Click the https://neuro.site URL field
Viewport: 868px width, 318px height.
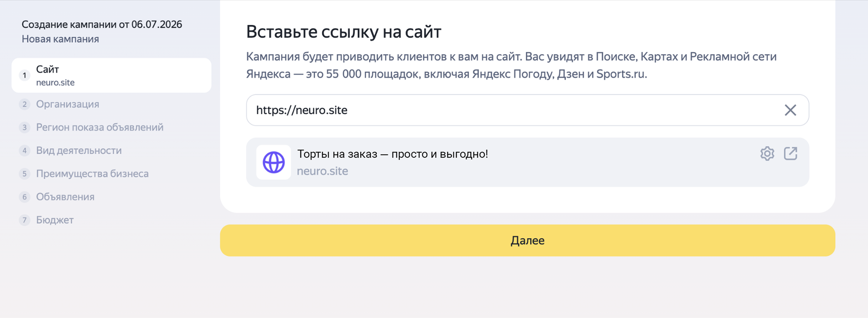click(527, 110)
